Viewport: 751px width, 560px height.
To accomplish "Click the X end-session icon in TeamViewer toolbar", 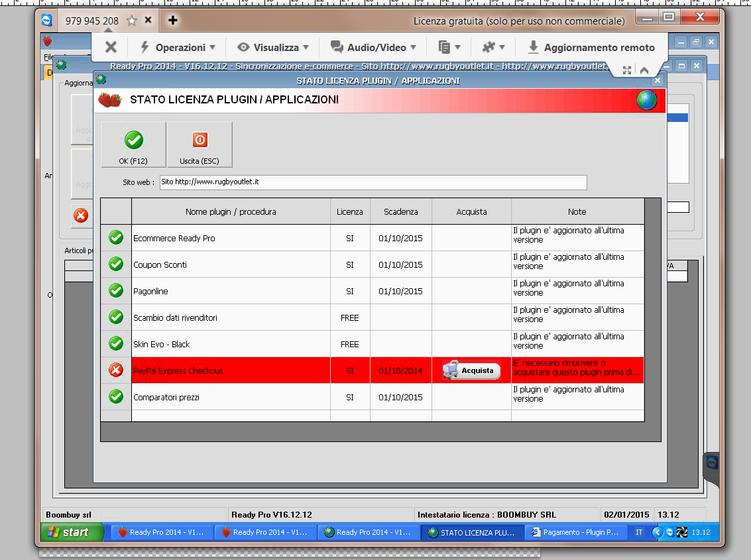I will coord(111,48).
